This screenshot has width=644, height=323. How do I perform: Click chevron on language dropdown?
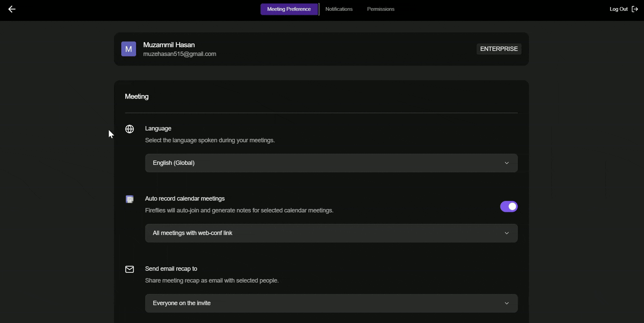507,163
